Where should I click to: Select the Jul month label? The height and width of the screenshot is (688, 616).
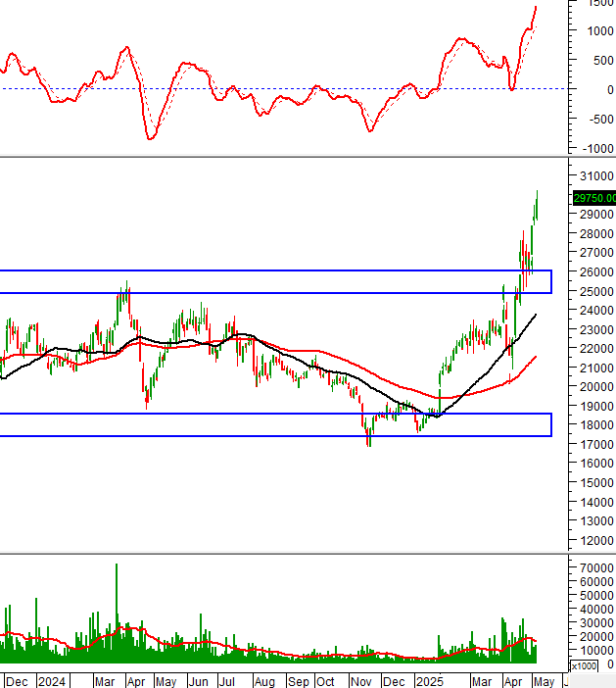(x=227, y=681)
